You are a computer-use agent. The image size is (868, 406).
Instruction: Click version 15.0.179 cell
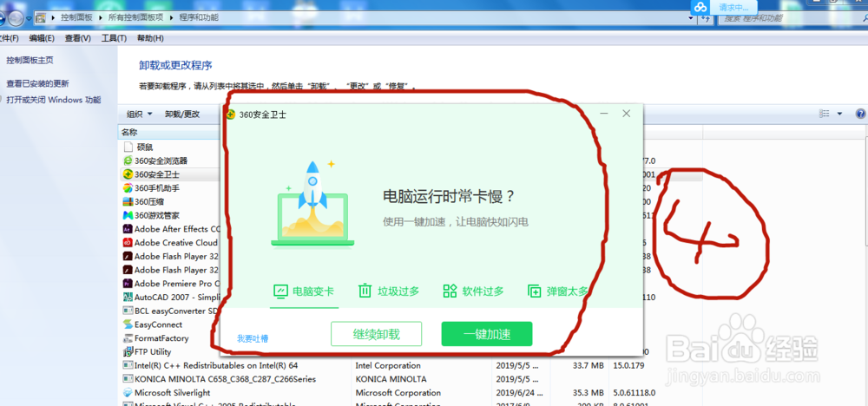point(629,365)
